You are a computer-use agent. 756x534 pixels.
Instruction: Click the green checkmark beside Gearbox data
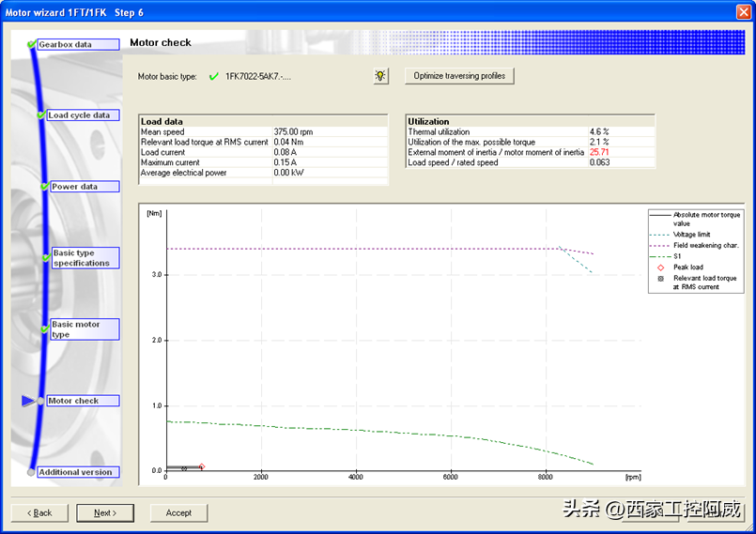click(x=33, y=44)
